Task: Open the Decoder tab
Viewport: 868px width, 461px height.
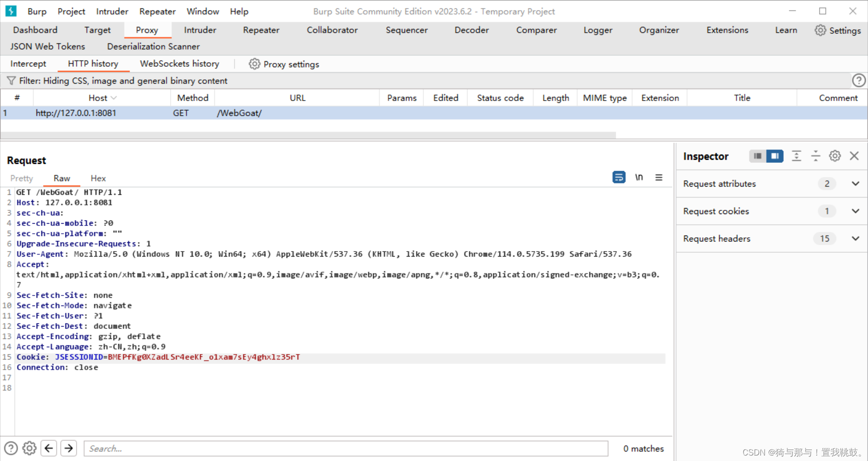Action: click(x=472, y=30)
